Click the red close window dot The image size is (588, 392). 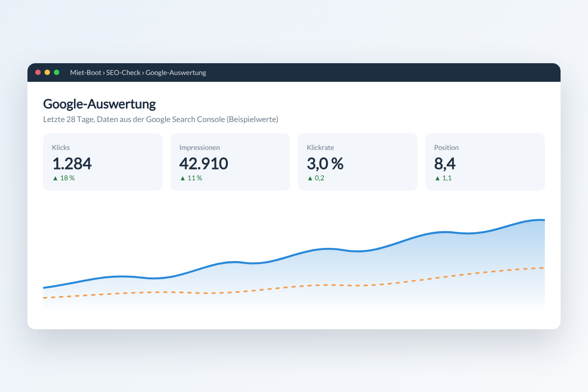(x=38, y=73)
